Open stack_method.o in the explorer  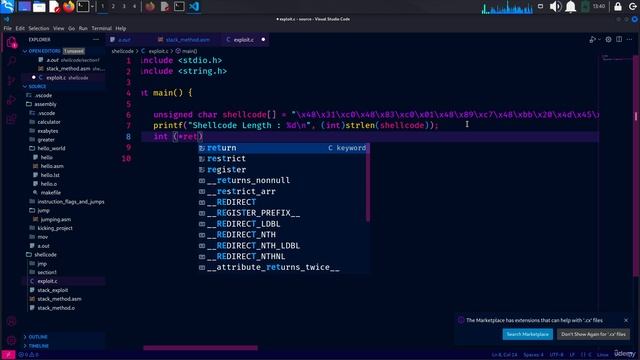point(56,308)
